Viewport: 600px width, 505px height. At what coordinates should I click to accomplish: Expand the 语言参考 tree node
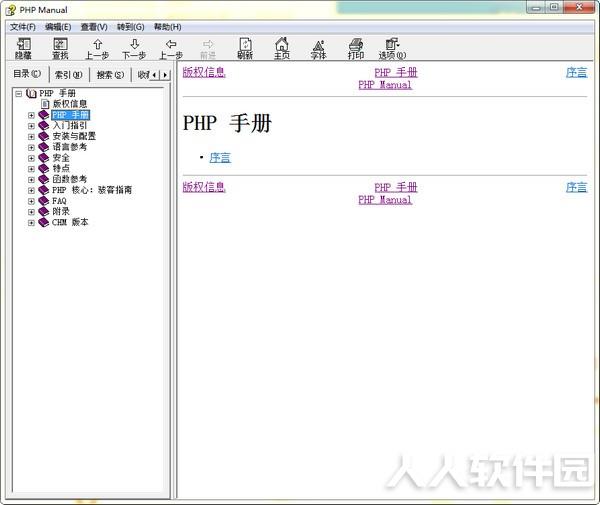tap(31, 147)
